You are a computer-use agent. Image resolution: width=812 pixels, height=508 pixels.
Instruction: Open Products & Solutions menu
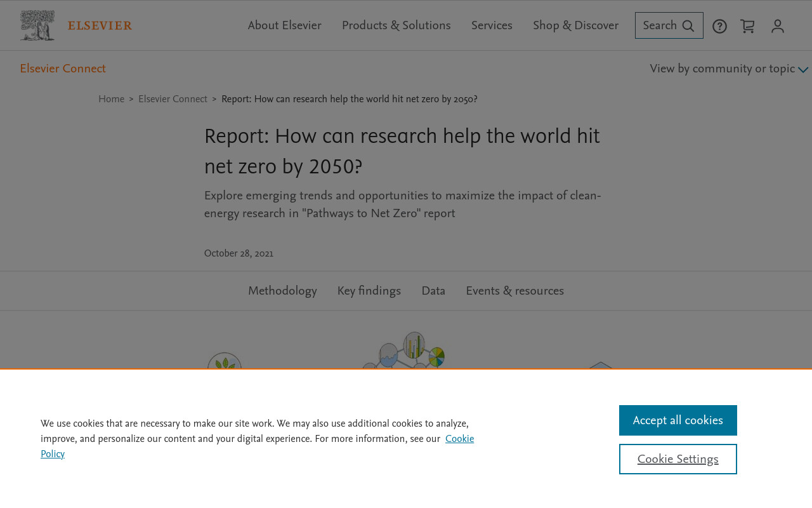(x=396, y=25)
